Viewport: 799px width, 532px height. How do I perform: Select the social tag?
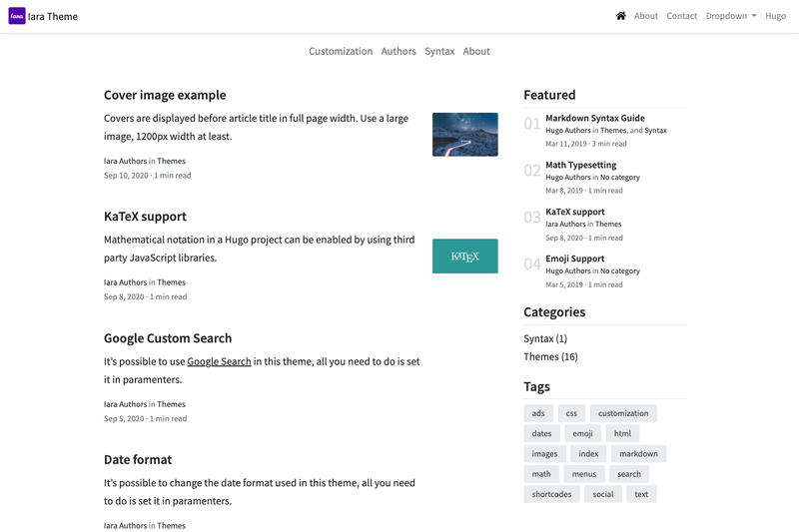click(x=603, y=494)
